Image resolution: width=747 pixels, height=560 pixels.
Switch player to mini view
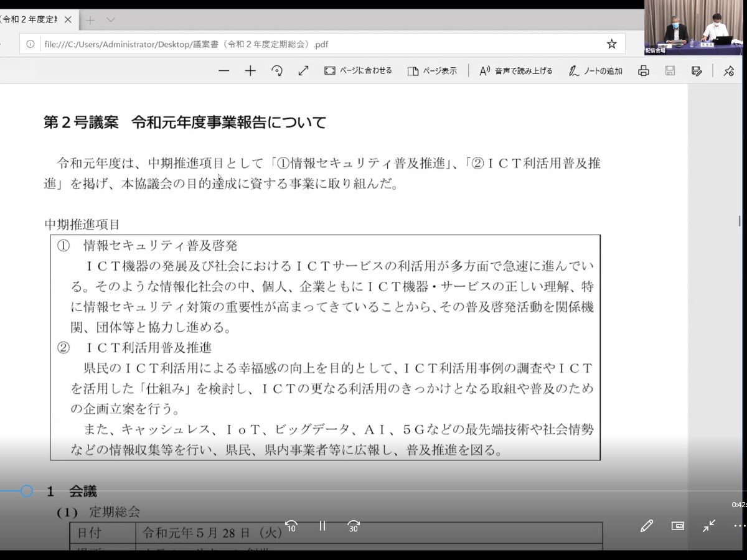(x=678, y=526)
